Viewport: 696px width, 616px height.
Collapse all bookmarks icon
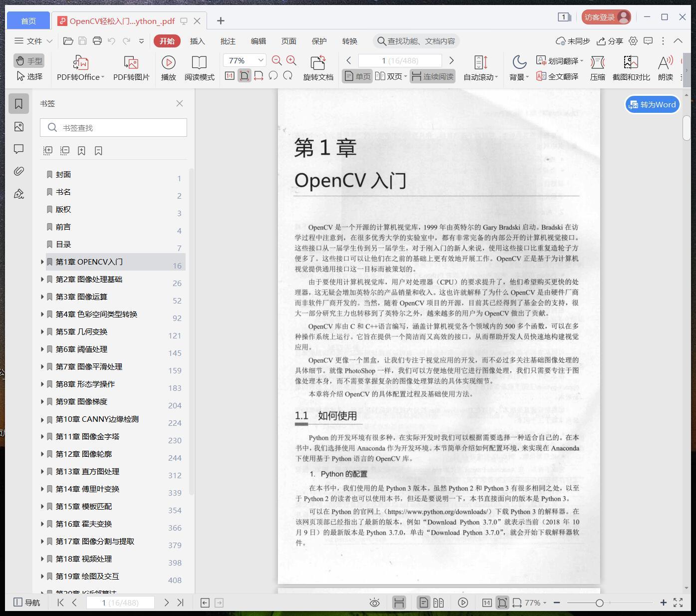(x=65, y=150)
